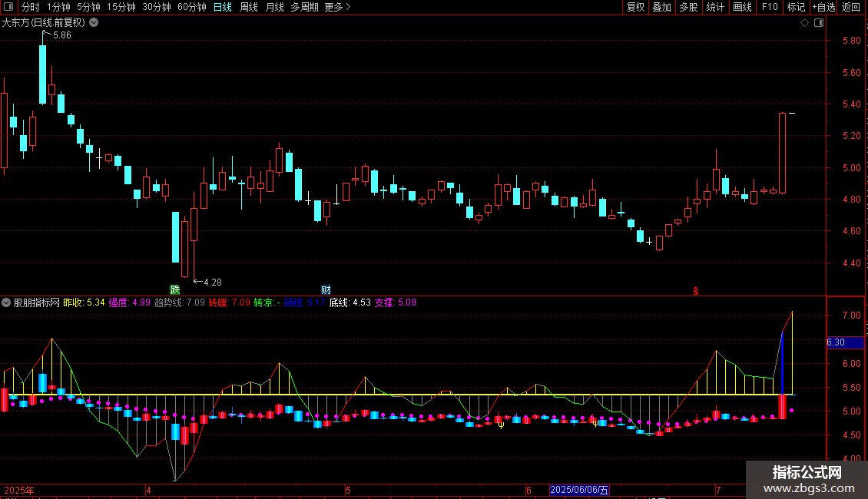Click month 5 marker on time axis

point(348,490)
